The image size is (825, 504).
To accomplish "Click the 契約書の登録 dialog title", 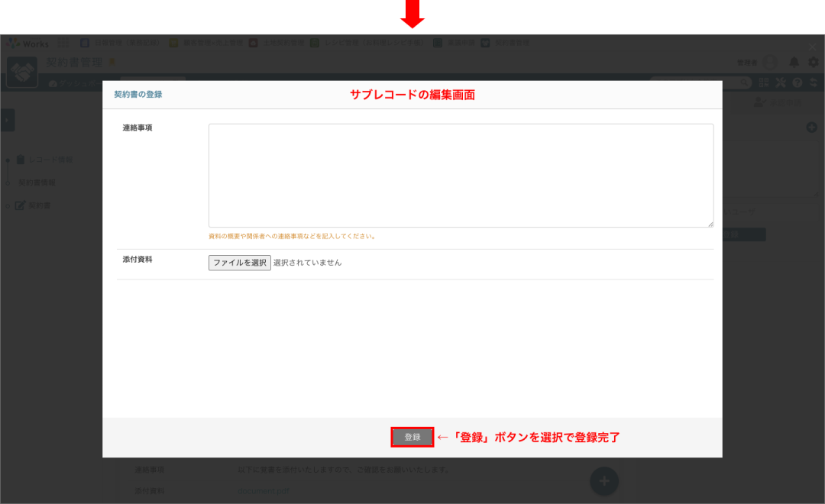I will [x=137, y=94].
